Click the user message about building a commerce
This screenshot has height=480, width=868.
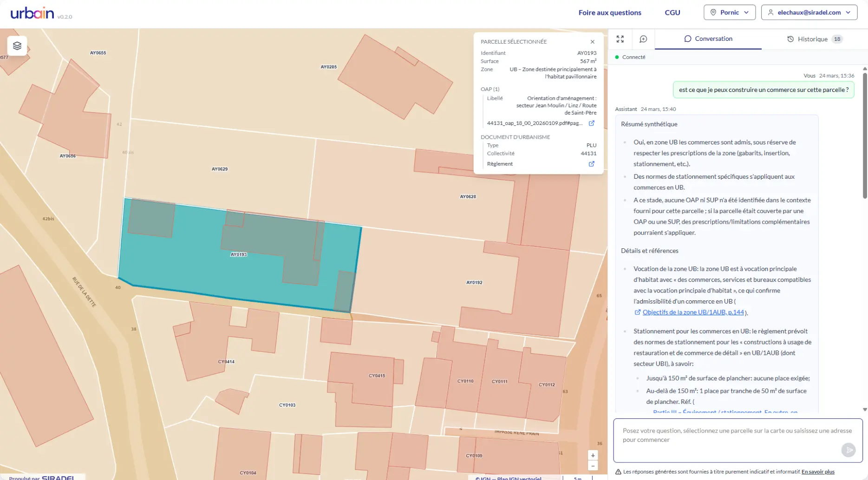[x=764, y=90]
